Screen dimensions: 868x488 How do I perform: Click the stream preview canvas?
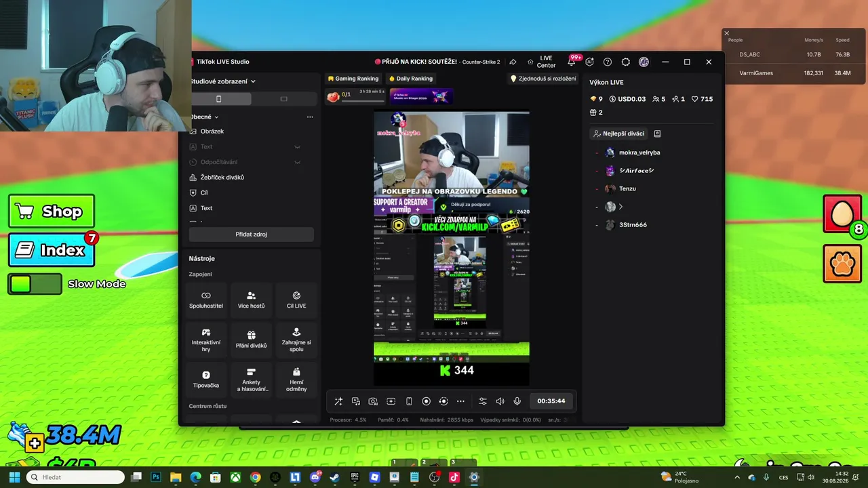tap(452, 248)
